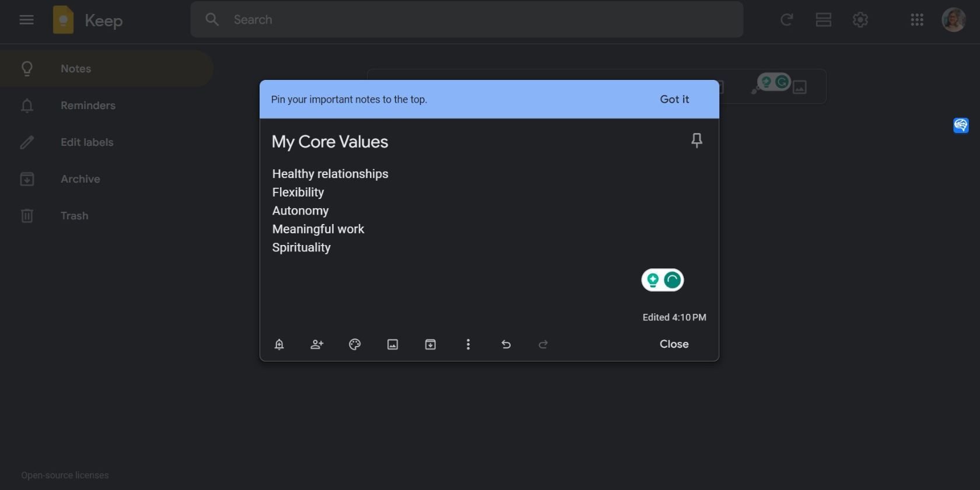Undo the last edit
980x490 pixels.
click(x=506, y=345)
